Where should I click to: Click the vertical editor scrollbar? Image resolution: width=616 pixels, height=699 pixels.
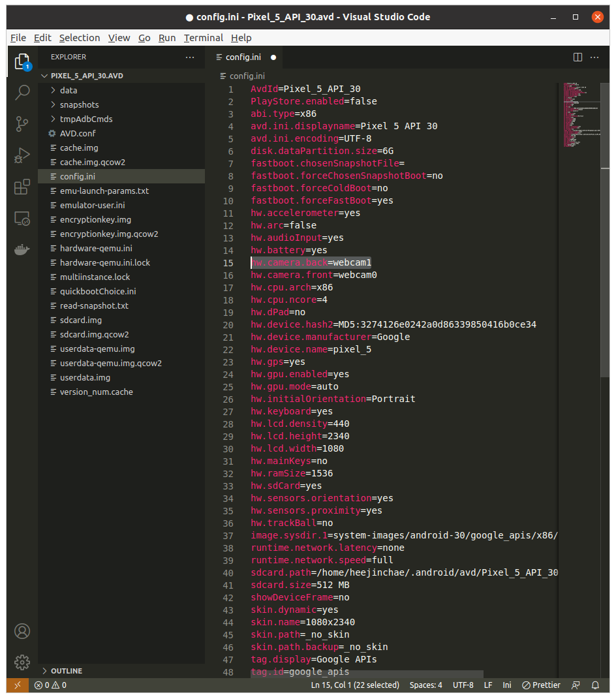[x=605, y=230]
